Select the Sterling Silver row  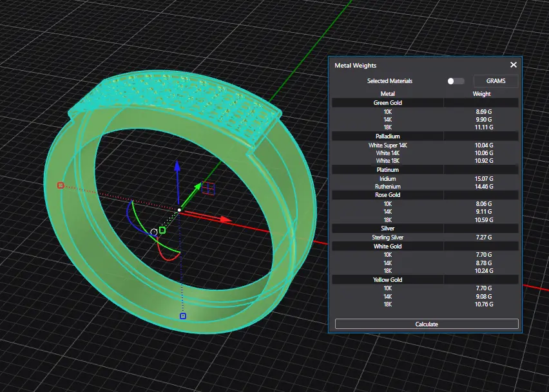(x=388, y=238)
